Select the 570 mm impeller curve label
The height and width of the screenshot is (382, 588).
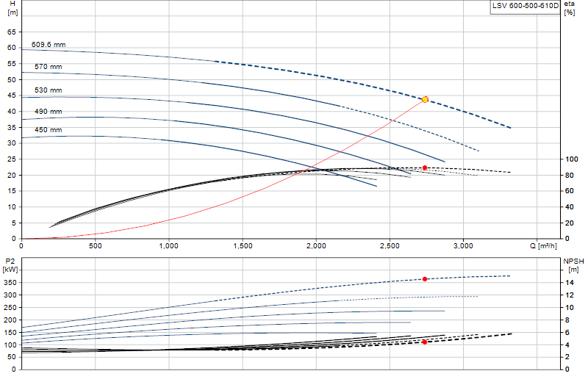coord(48,67)
